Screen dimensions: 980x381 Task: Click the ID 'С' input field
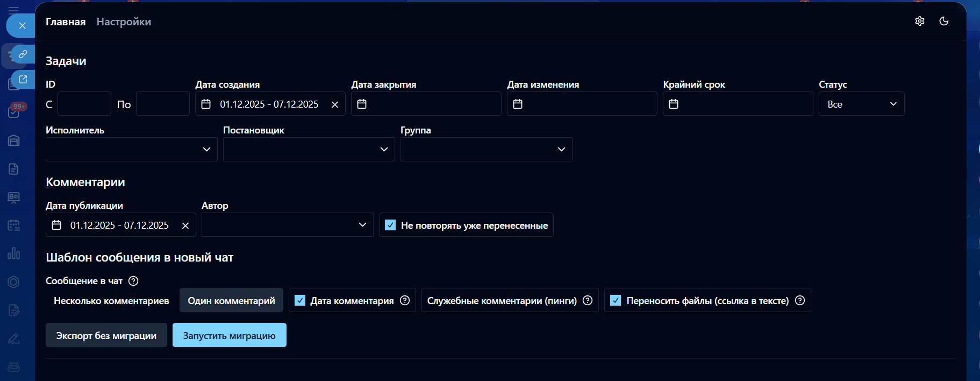click(x=84, y=104)
